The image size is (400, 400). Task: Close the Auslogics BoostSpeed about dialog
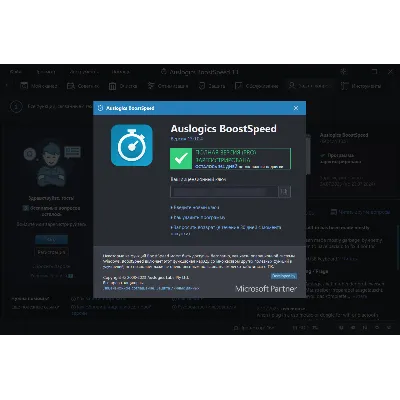click(x=296, y=108)
